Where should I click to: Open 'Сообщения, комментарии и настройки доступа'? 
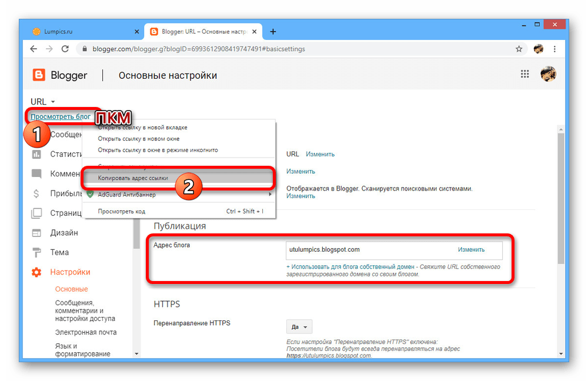pyautogui.click(x=85, y=310)
